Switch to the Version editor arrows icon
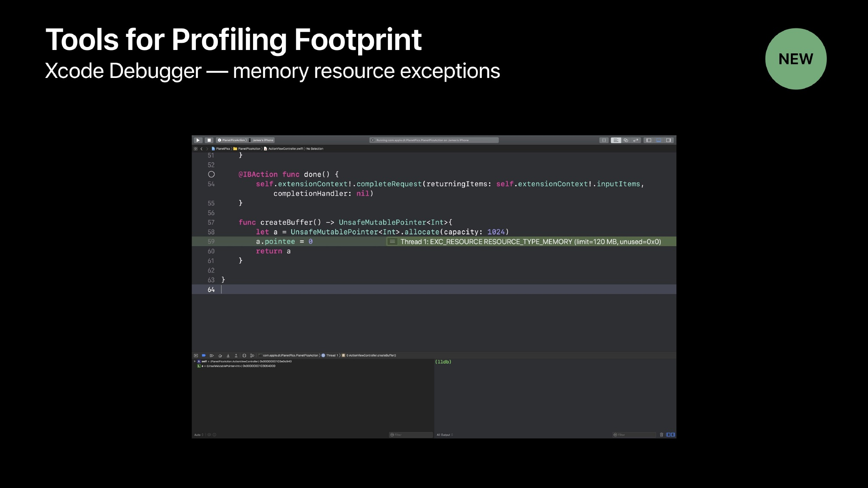Viewport: 868px width, 488px height. click(636, 140)
